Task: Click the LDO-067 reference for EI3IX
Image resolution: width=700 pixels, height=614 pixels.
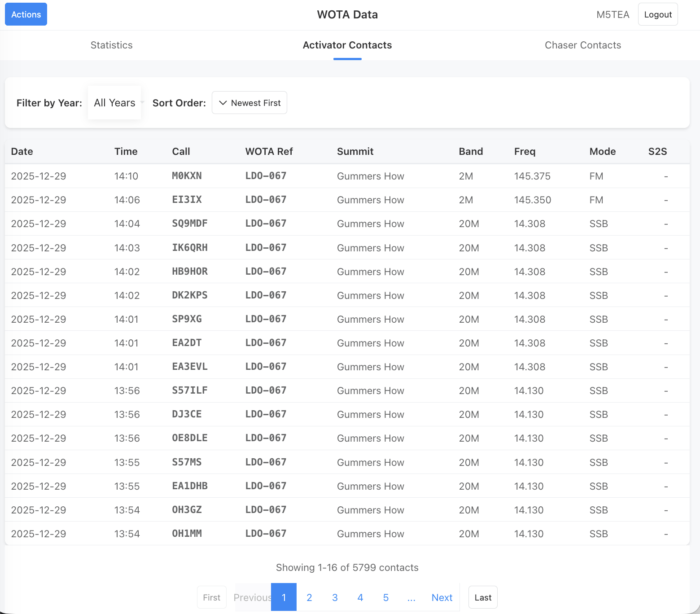Action: click(266, 200)
